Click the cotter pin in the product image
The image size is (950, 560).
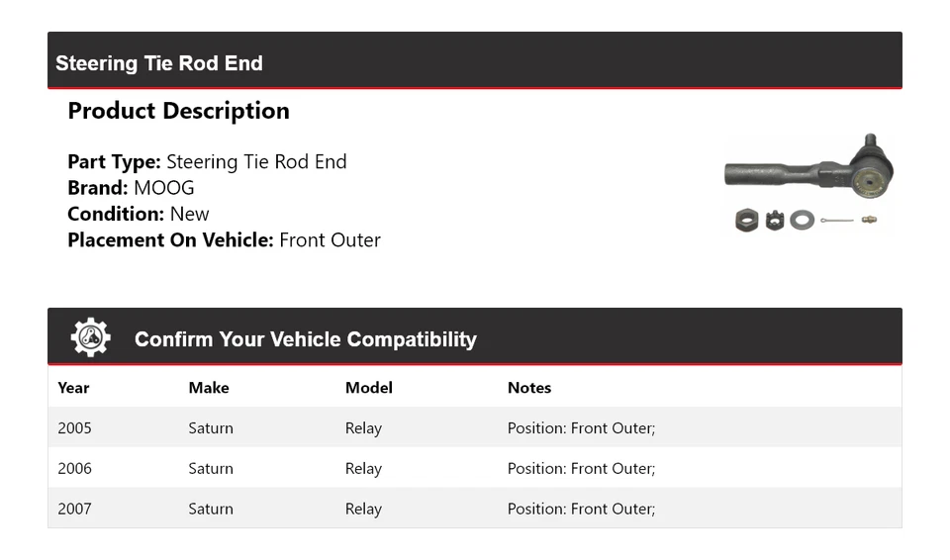tap(836, 220)
